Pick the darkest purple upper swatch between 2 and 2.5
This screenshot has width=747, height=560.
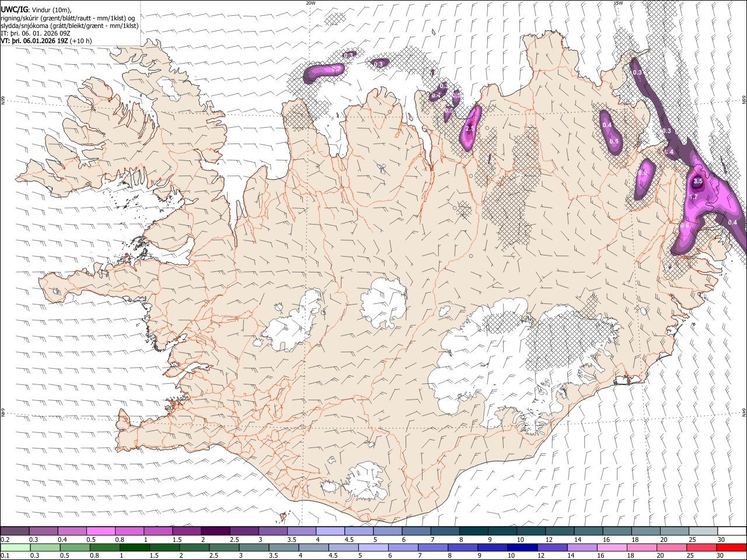(215, 531)
